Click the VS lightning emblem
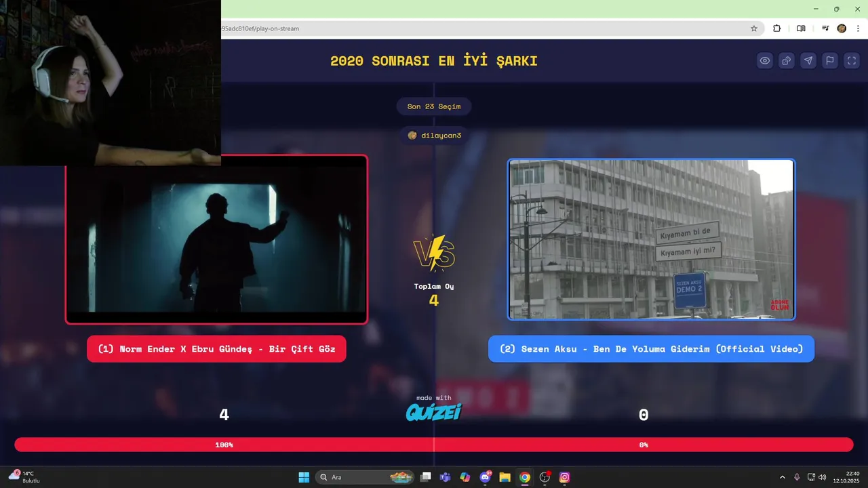This screenshot has height=488, width=868. pyautogui.click(x=434, y=253)
